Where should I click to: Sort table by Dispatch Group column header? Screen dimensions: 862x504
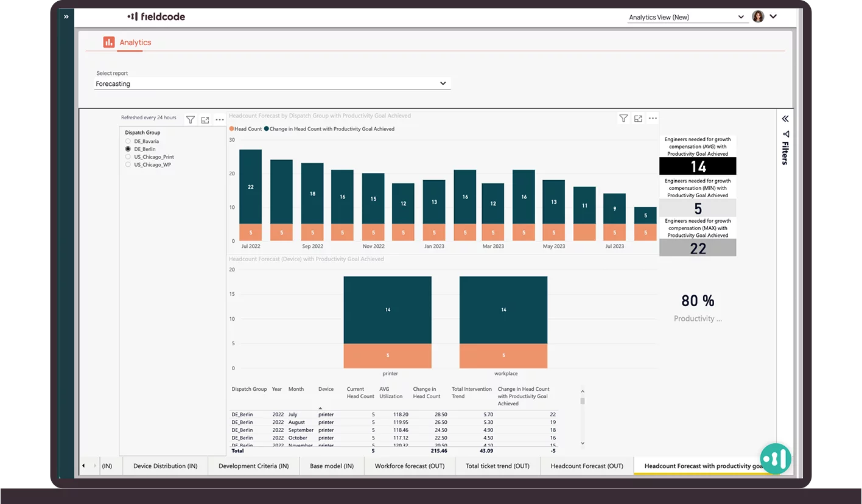pyautogui.click(x=249, y=389)
